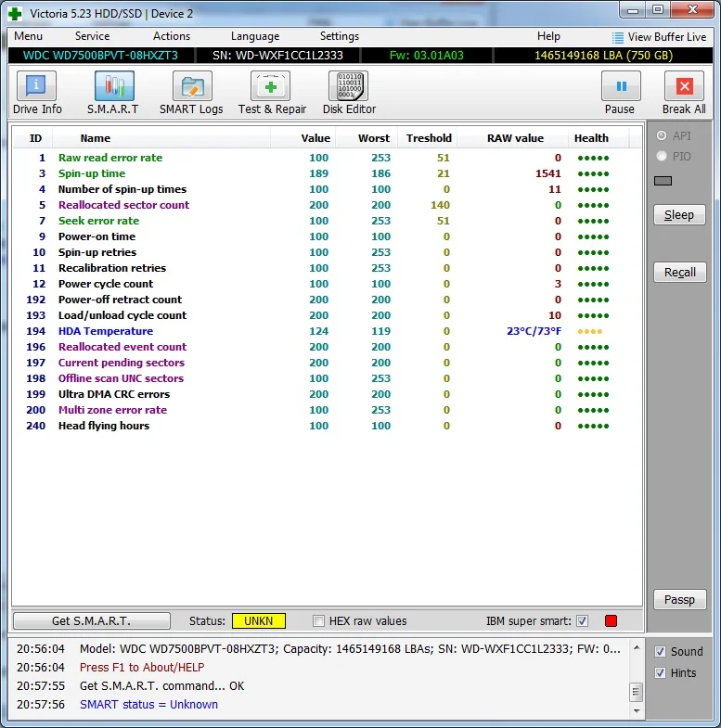Launch the Disk Editor

(349, 86)
